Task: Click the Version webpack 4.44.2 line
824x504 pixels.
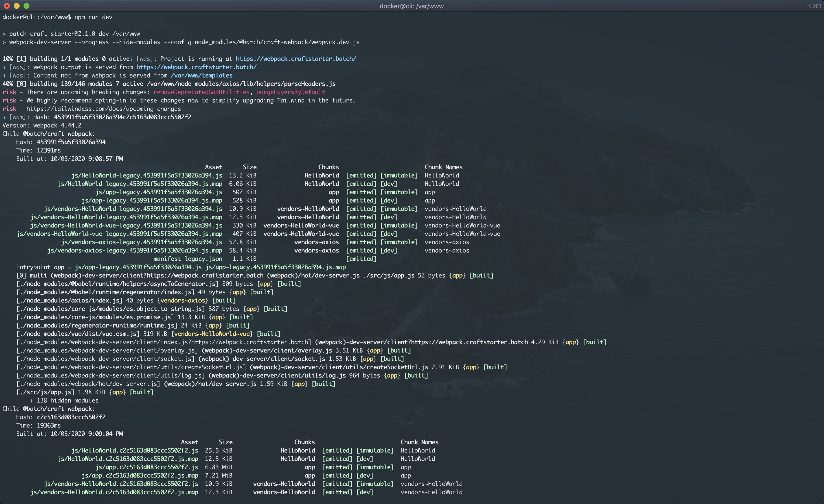Action: coord(42,126)
